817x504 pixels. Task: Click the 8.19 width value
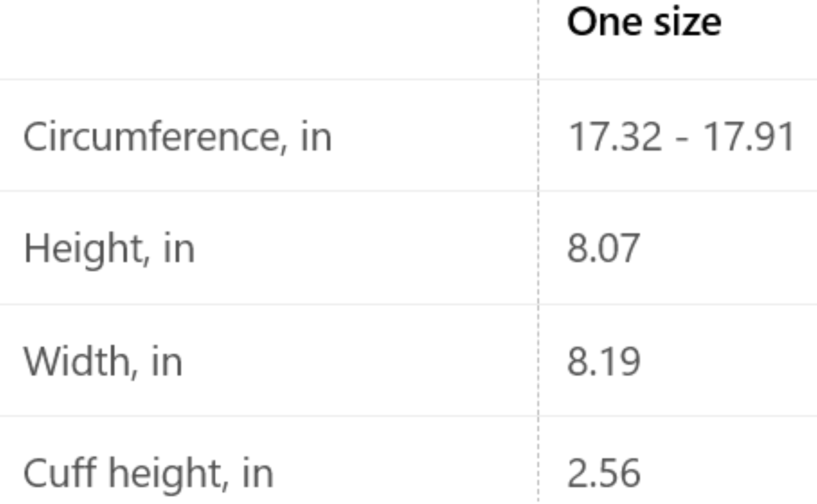point(604,361)
